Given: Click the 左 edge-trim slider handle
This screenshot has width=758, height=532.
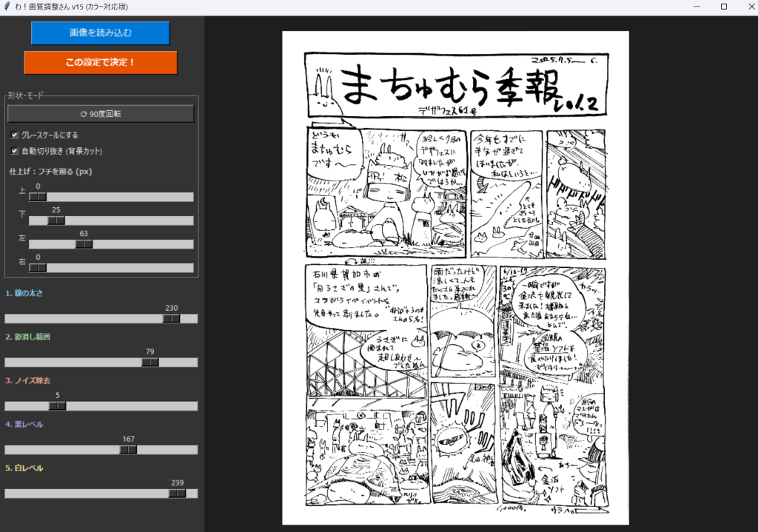Looking at the screenshot, I should pos(84,244).
